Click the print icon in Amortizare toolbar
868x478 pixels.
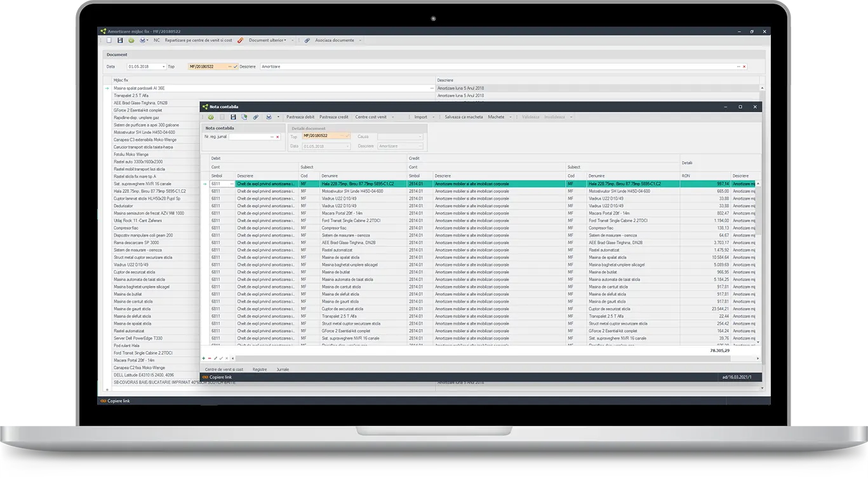coord(142,40)
